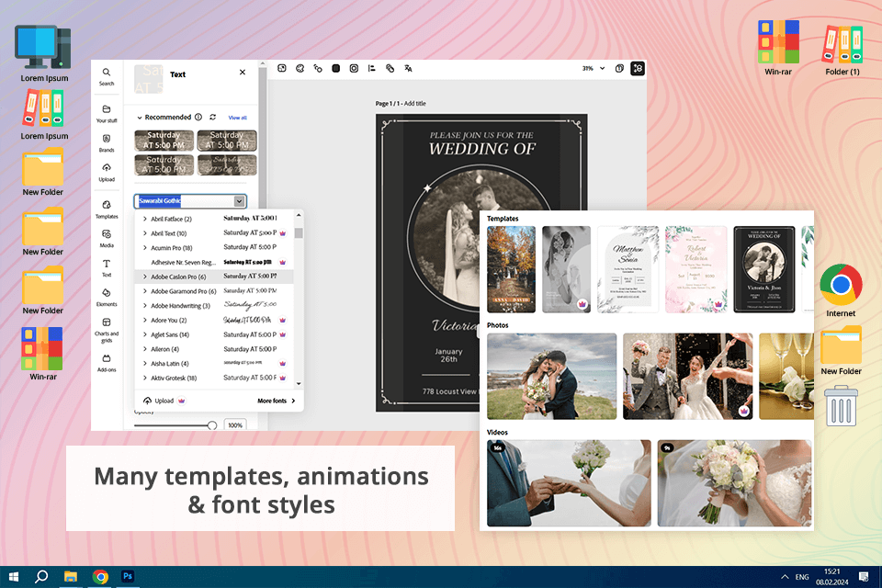Open Your stuff in the sidebar
This screenshot has height=588, width=882.
pyautogui.click(x=107, y=113)
